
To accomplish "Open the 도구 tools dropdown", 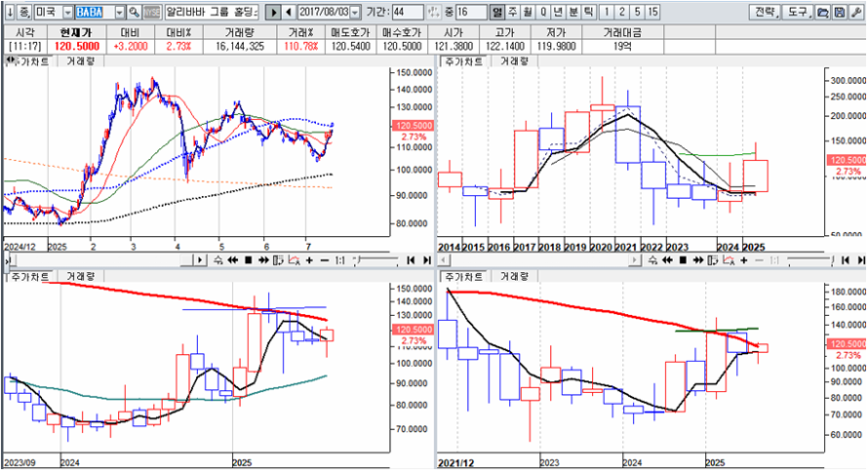I will [798, 12].
